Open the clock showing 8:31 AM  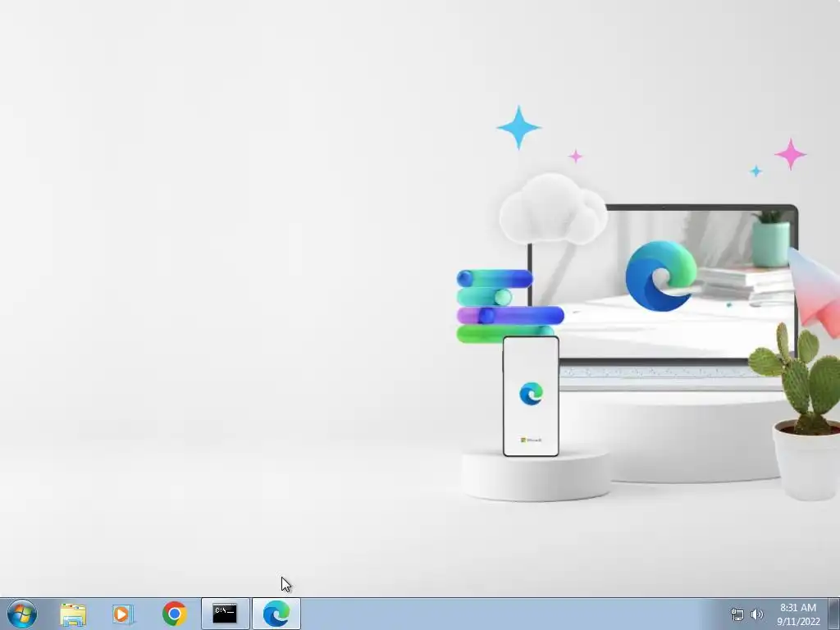(798, 614)
